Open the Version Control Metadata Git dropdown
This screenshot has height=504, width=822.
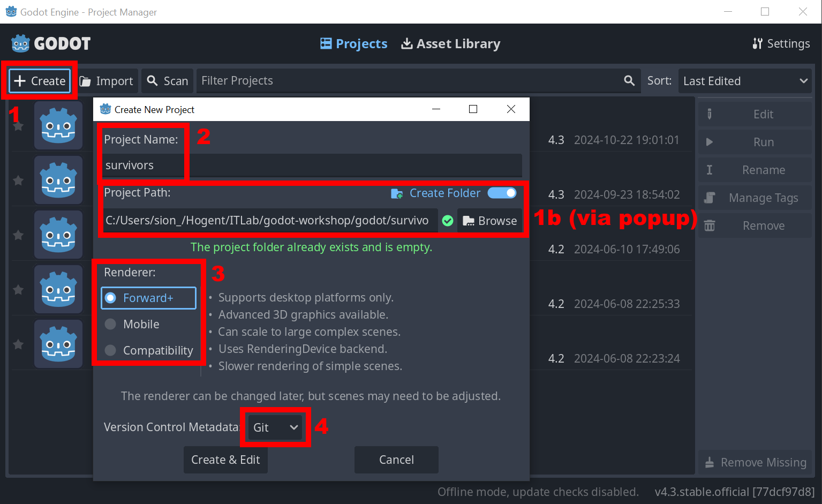coord(275,427)
